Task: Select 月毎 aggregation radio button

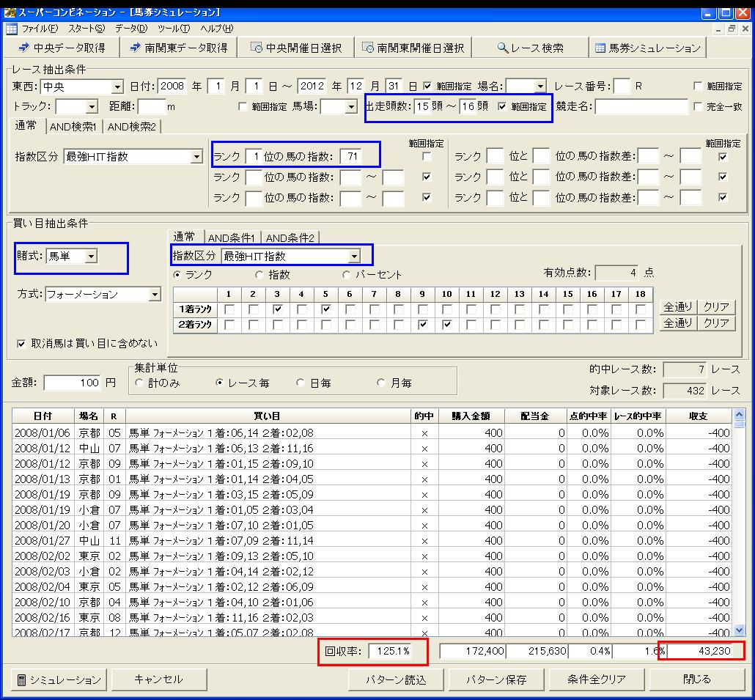Action: 382,383
